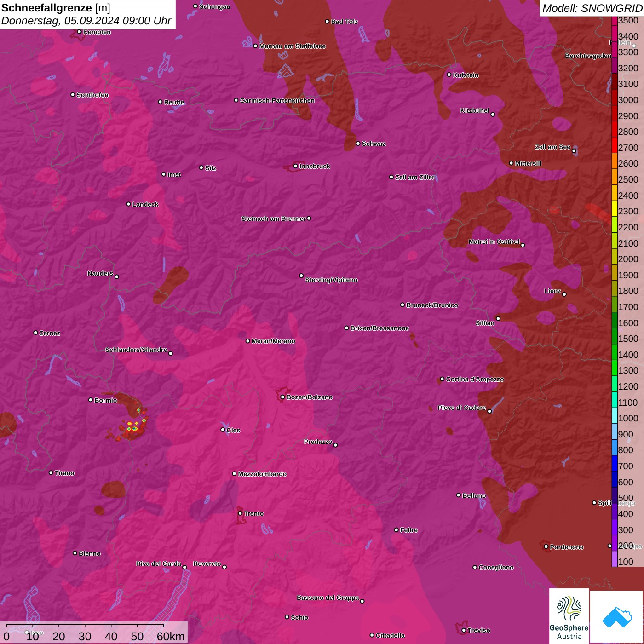Click the "Bruneck/Brunico" label
Screen dimensions: 644x644
click(x=432, y=305)
